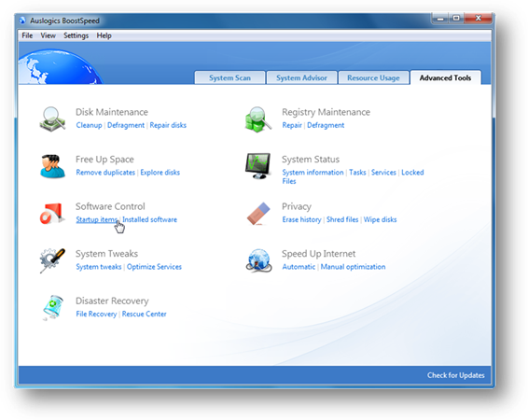Switch to the Resource Usage tab
Screen dimensions: 528x420
373,77
